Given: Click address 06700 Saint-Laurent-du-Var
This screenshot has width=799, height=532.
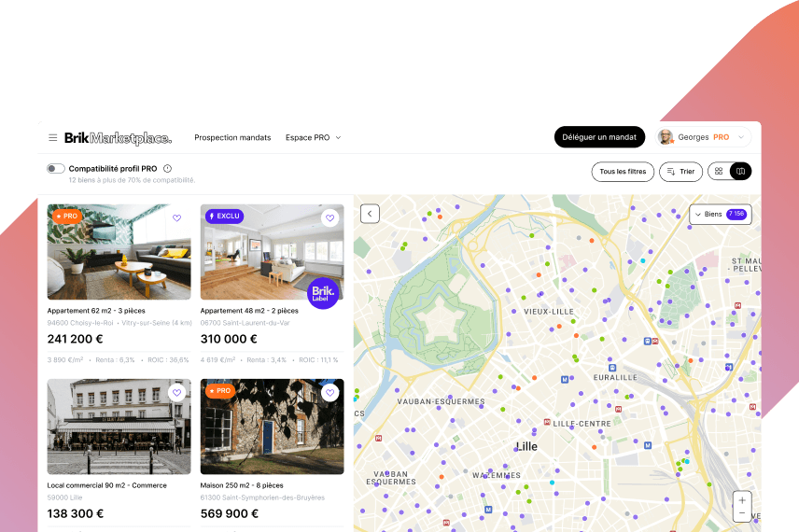Looking at the screenshot, I should [245, 323].
